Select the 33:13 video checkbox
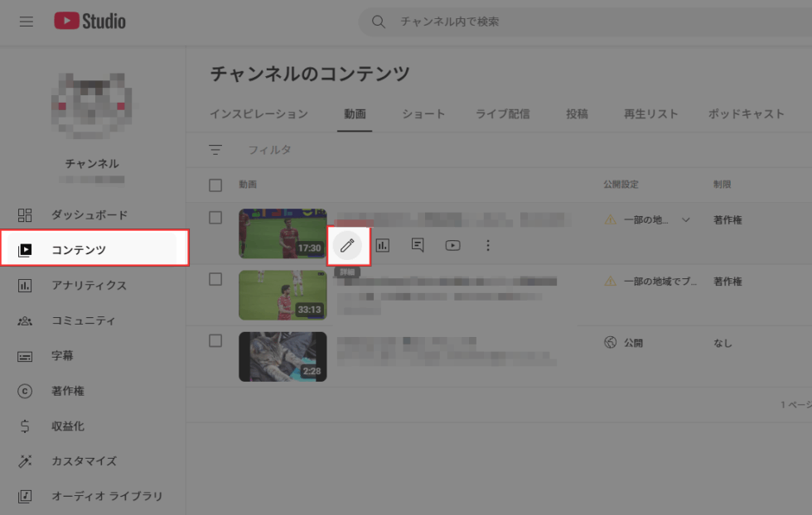 point(215,279)
